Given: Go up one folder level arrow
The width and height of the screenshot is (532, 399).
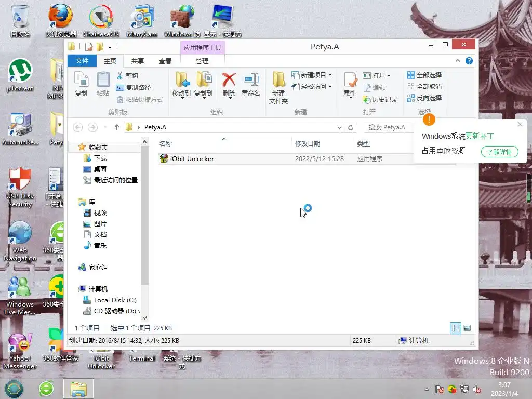Looking at the screenshot, I should (x=117, y=127).
